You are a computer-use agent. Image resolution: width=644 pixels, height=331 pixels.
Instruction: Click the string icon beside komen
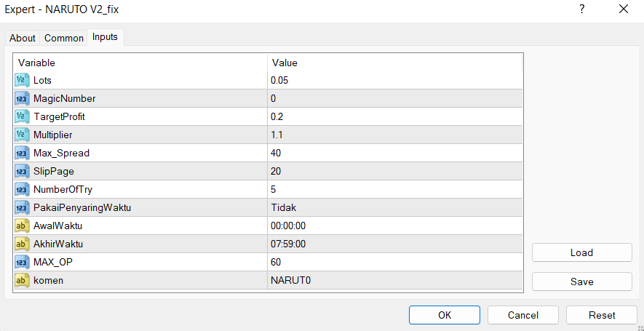click(x=22, y=280)
